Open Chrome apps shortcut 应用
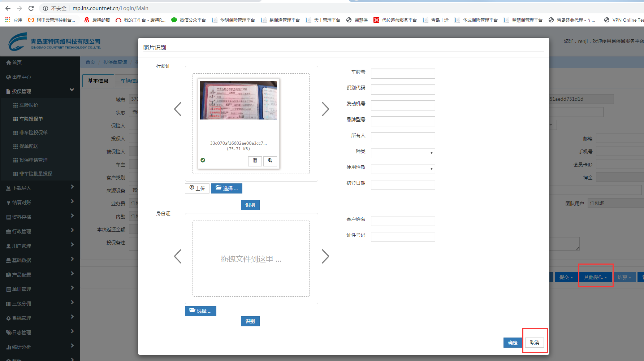 pos(14,20)
